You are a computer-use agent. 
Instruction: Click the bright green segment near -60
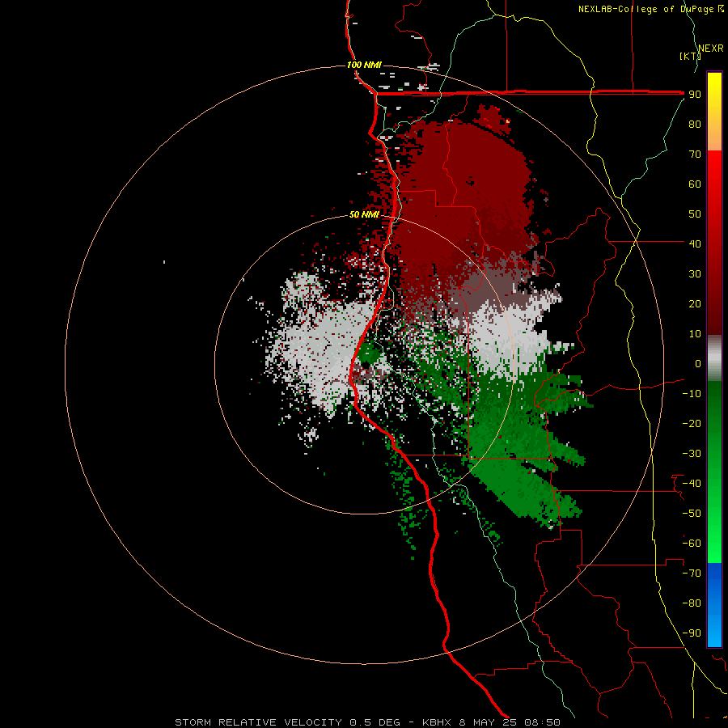point(714,544)
